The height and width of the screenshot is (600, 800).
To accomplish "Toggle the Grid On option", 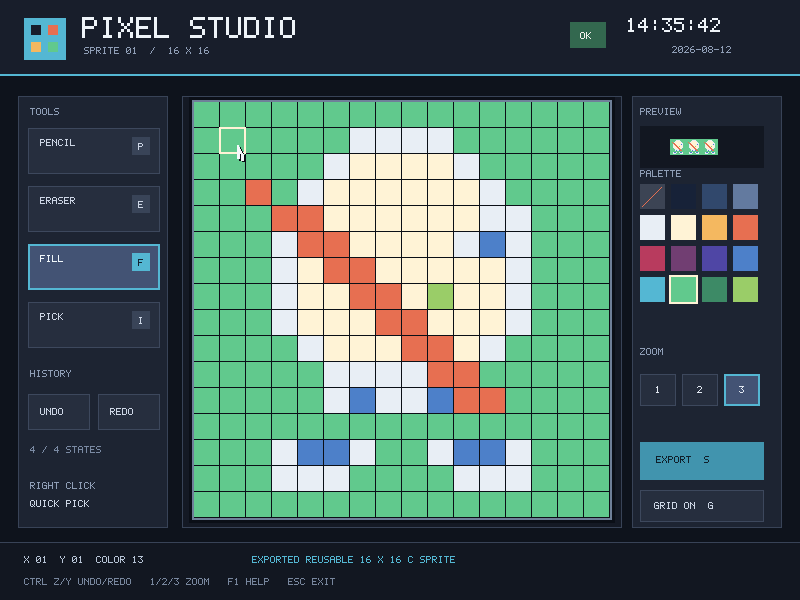I will (702, 506).
